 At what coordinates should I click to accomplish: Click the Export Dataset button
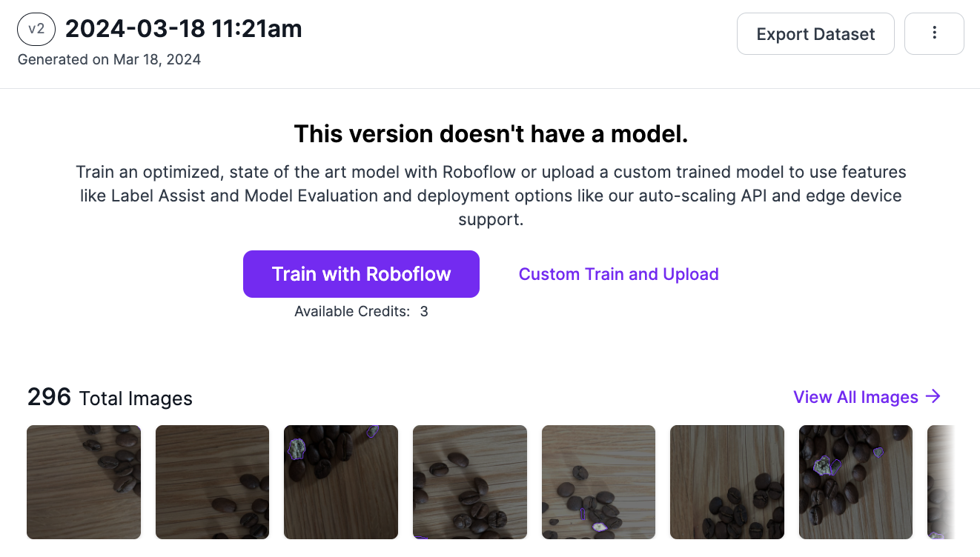815,33
